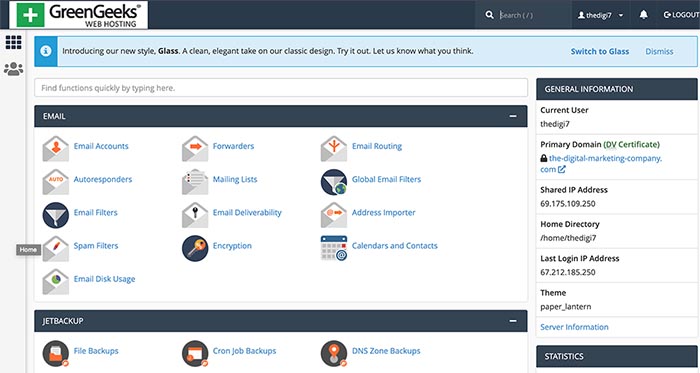Click the DNS Zone Backups pin icon
Screen dimensions: 700x373
pos(334,353)
